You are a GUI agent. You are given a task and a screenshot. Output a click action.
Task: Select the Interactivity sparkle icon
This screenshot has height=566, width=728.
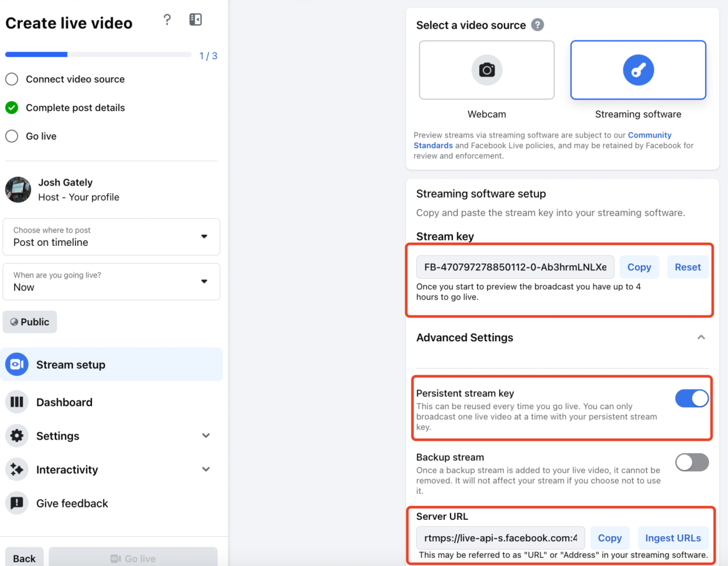click(16, 469)
